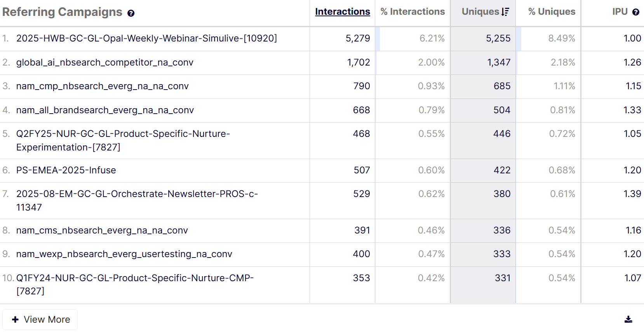The height and width of the screenshot is (332, 644).
Task: Select nam_cmp_nbsearch_everg_na_na_conv campaign
Action: click(x=102, y=86)
